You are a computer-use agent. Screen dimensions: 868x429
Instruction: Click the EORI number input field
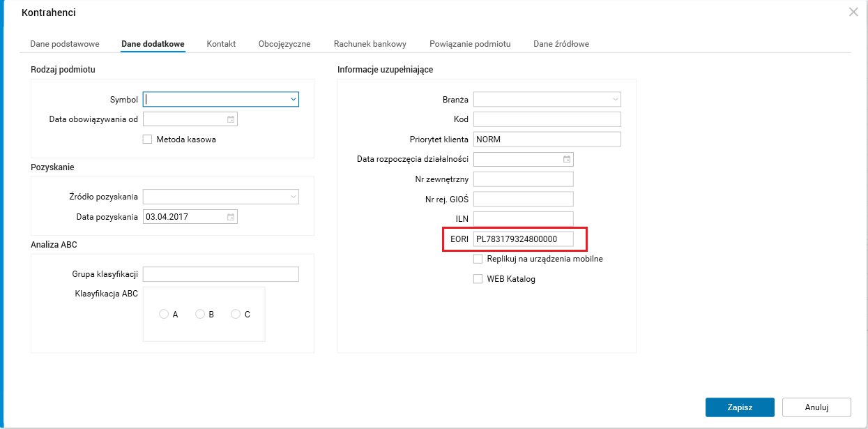pos(523,239)
